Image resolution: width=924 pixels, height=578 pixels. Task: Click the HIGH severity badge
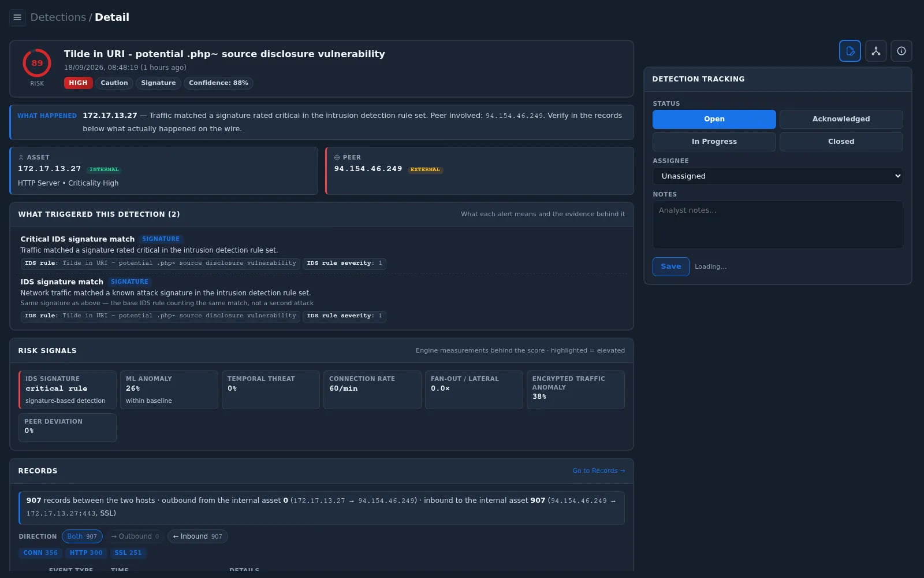click(78, 83)
